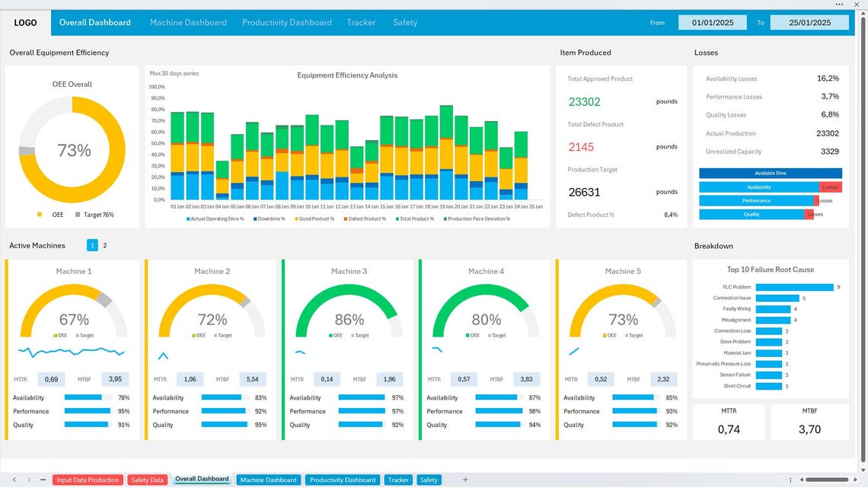Open the Safety Data sheet tab
The image size is (868, 488).
pos(147,480)
